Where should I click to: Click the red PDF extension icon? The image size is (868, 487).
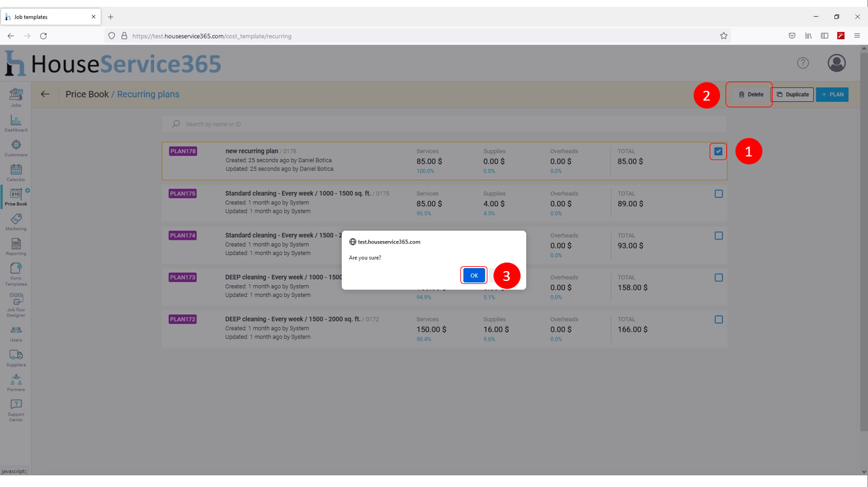pos(841,36)
